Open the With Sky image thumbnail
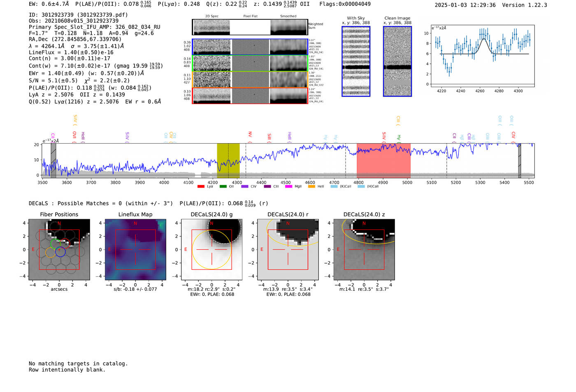 tap(356, 61)
